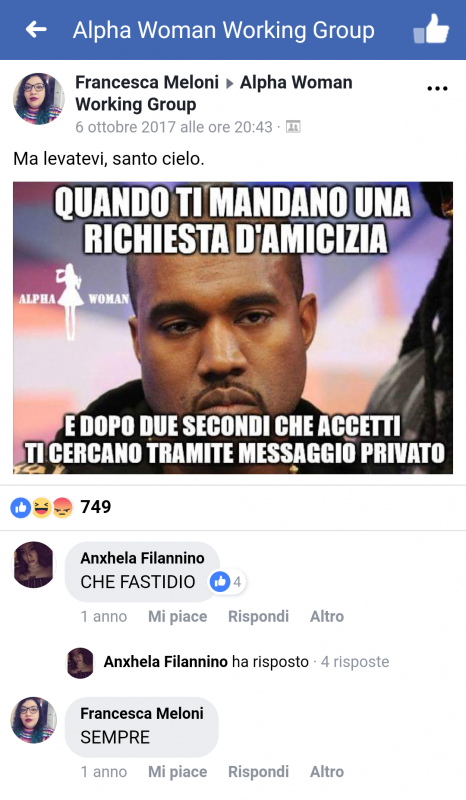Like the SEMPRE comment with Mi piace

178,772
